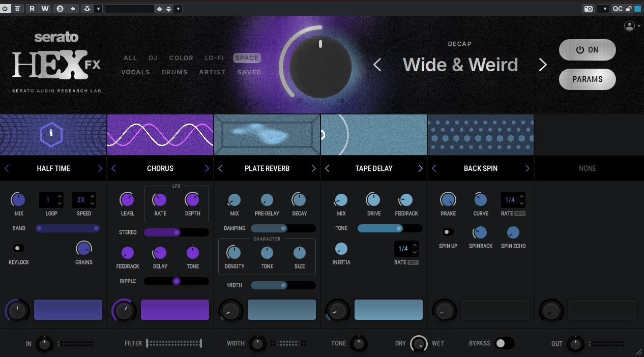Click the large macro knob in the header

[x=320, y=67]
